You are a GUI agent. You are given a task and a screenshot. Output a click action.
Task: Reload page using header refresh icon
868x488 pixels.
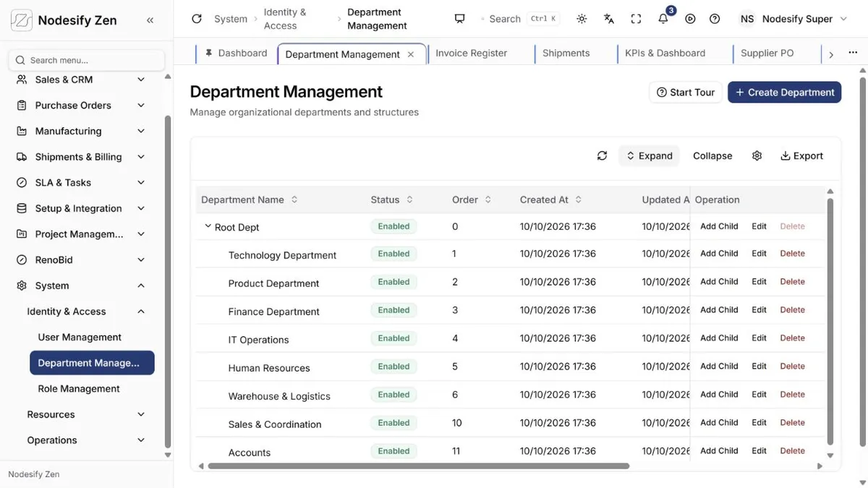click(197, 19)
